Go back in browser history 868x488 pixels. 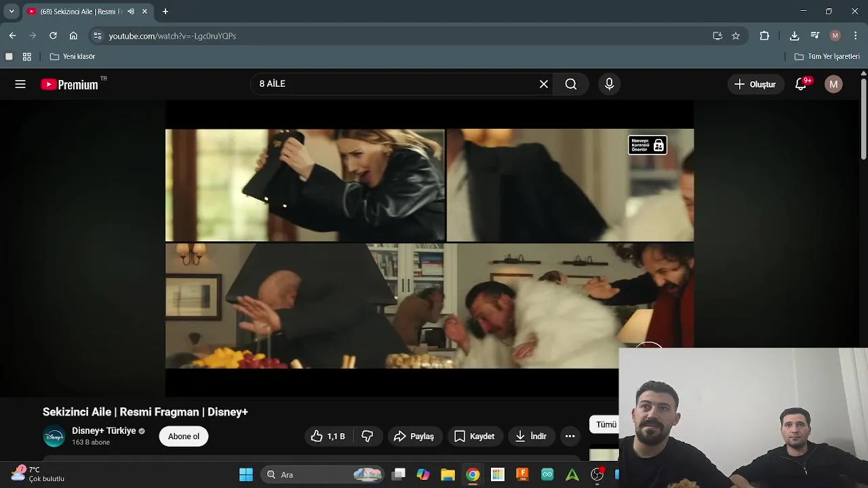(x=12, y=36)
